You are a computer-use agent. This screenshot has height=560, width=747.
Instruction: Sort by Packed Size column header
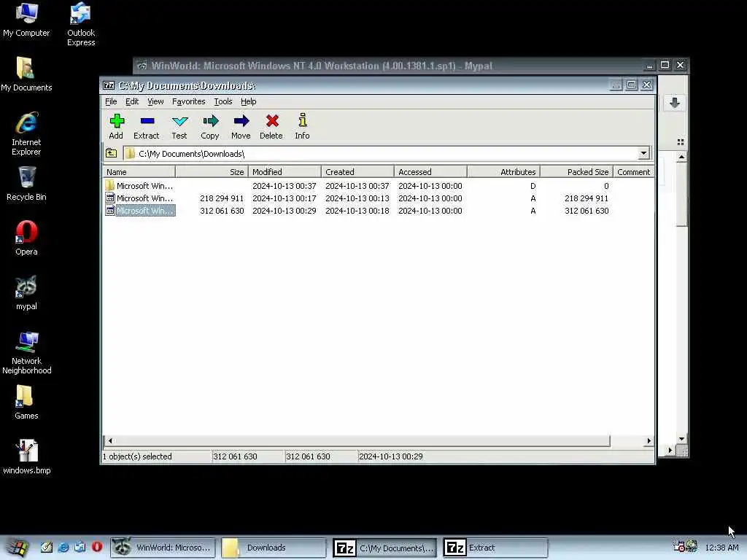pos(576,172)
